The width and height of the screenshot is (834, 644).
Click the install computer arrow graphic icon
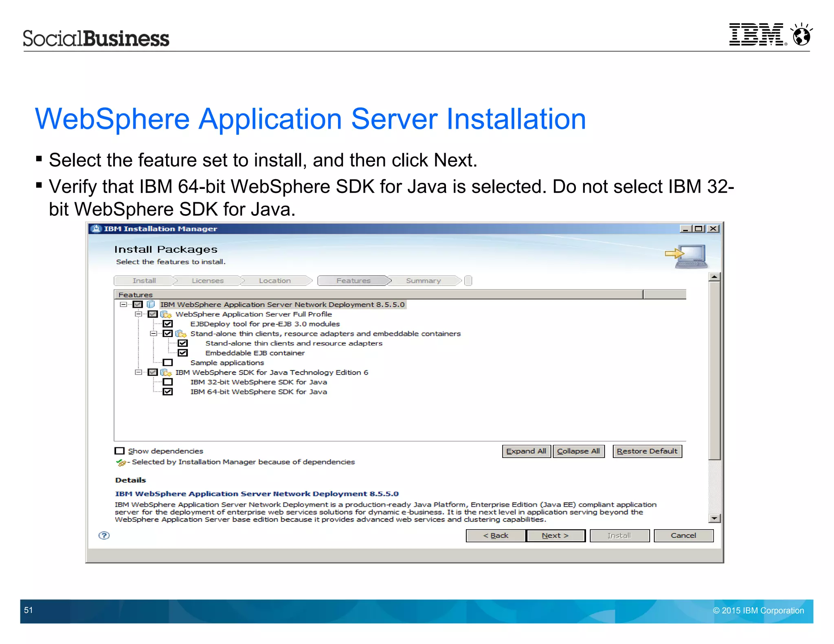click(x=687, y=256)
